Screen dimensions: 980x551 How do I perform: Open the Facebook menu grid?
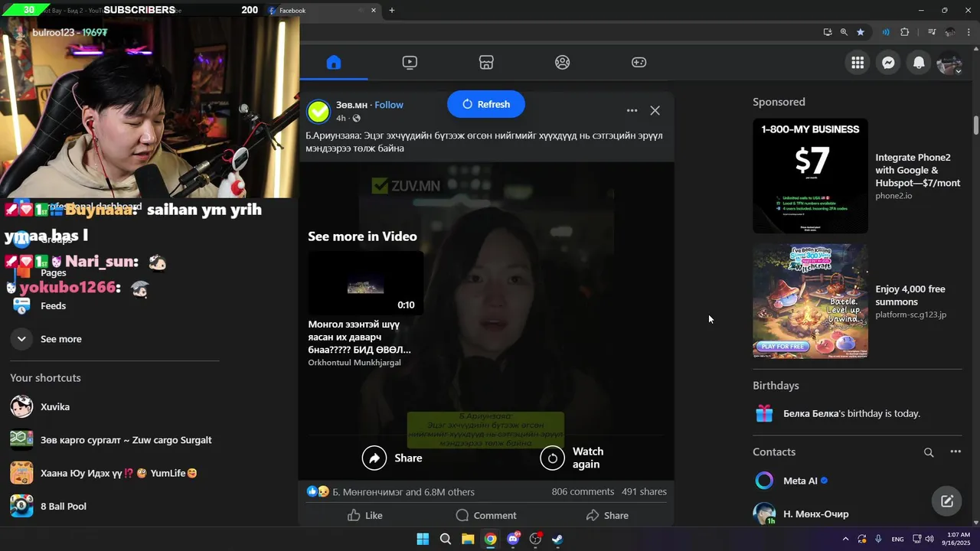tap(857, 63)
